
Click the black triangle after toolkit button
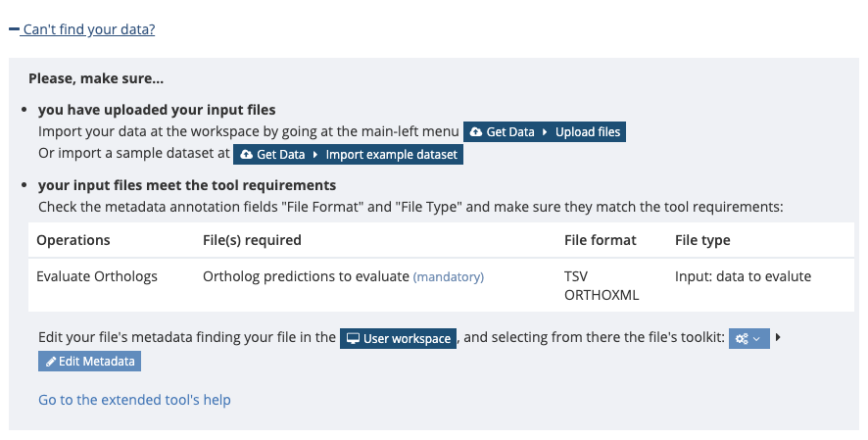pos(778,337)
